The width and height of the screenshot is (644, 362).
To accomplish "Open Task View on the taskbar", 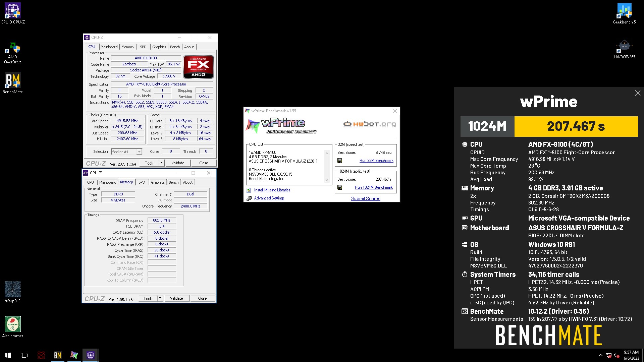I will point(24,355).
